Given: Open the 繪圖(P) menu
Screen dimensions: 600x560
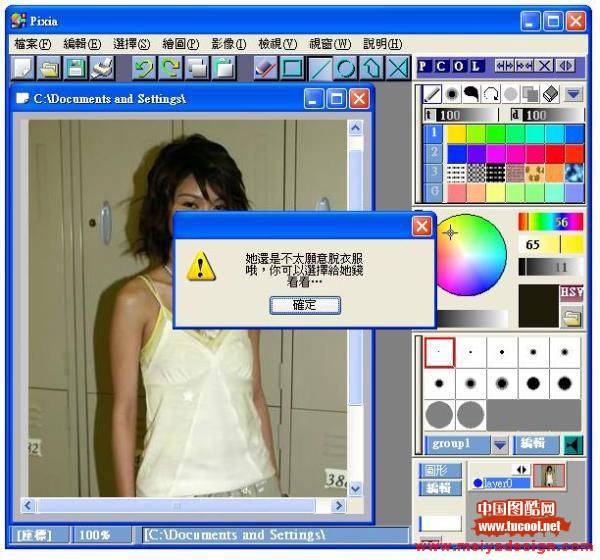Looking at the screenshot, I should point(181,44).
